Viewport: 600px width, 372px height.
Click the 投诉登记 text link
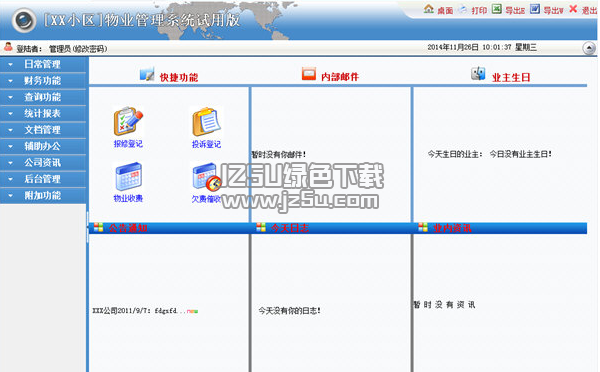point(206,144)
